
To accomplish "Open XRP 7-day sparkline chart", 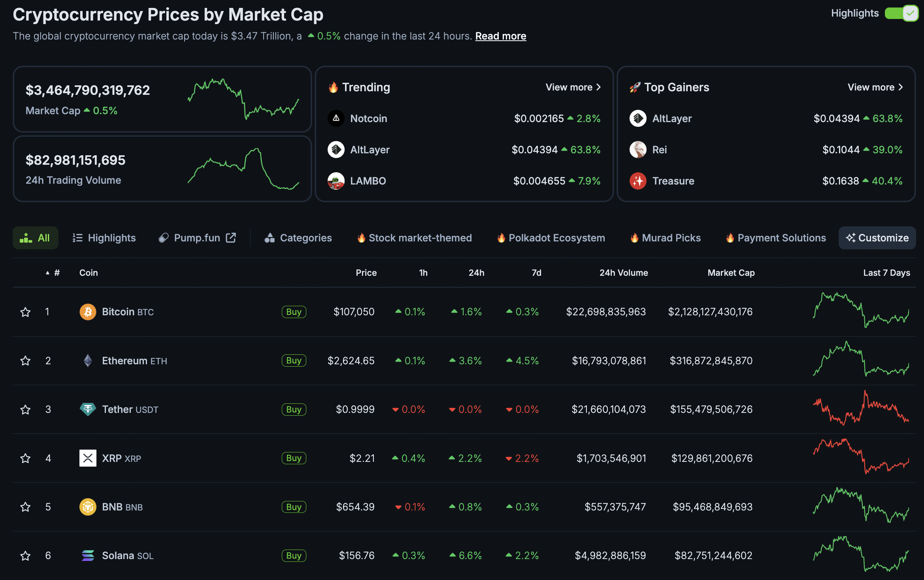I will (861, 456).
